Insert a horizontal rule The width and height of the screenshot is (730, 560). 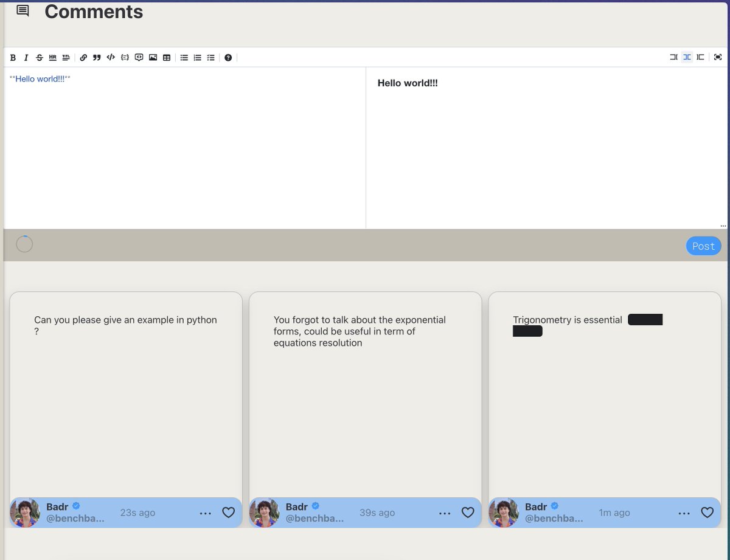tap(52, 57)
